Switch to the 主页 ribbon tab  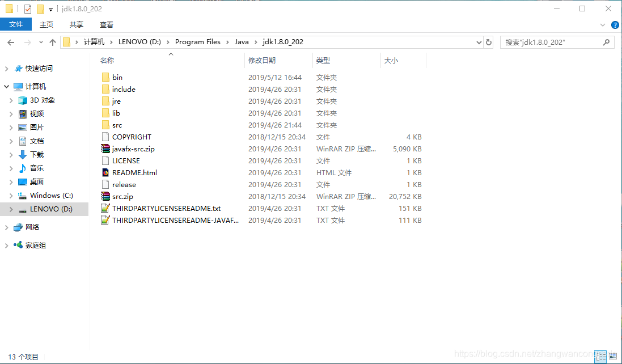tap(46, 24)
